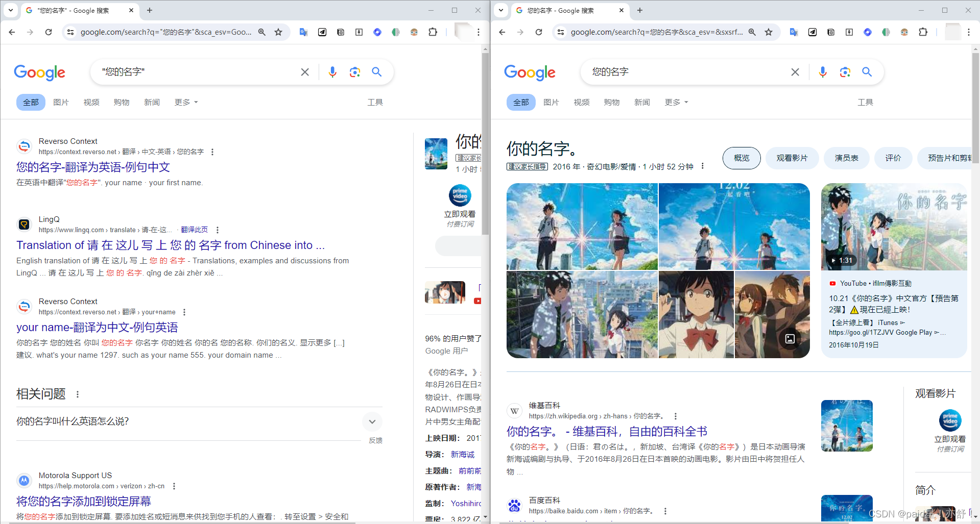Reload the page in left window
The height and width of the screenshot is (524, 980).
49,32
